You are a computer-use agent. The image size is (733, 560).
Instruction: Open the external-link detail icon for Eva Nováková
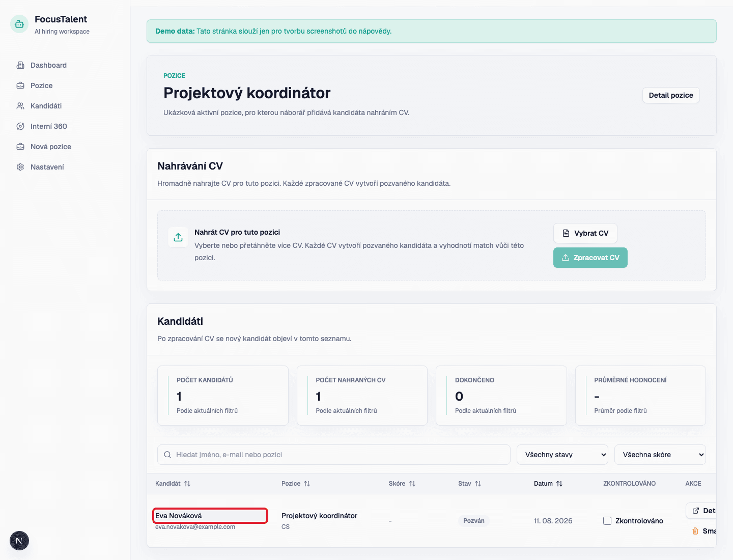pyautogui.click(x=696, y=511)
